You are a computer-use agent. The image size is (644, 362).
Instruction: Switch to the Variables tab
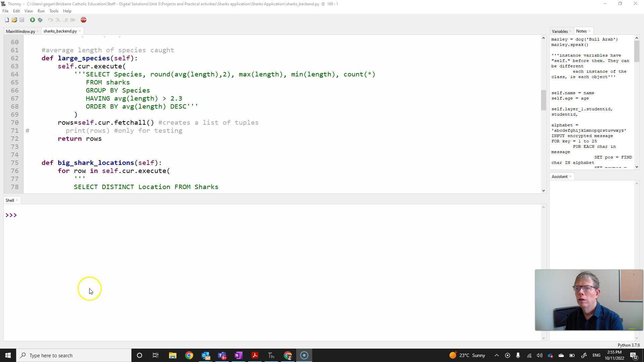pyautogui.click(x=559, y=31)
